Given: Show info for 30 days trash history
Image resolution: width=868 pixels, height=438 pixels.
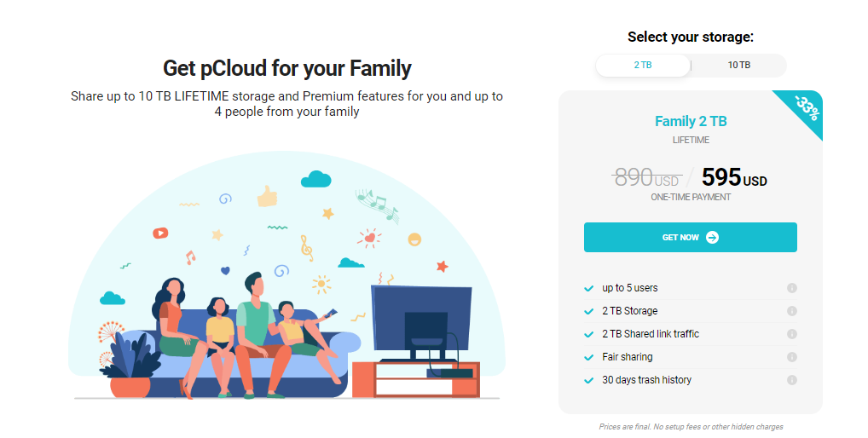Looking at the screenshot, I should pyautogui.click(x=792, y=380).
